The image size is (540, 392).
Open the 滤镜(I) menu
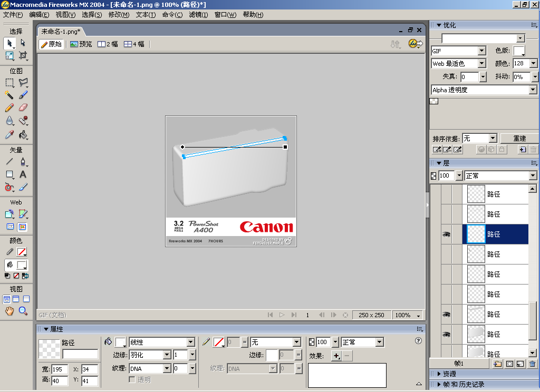[x=198, y=15]
